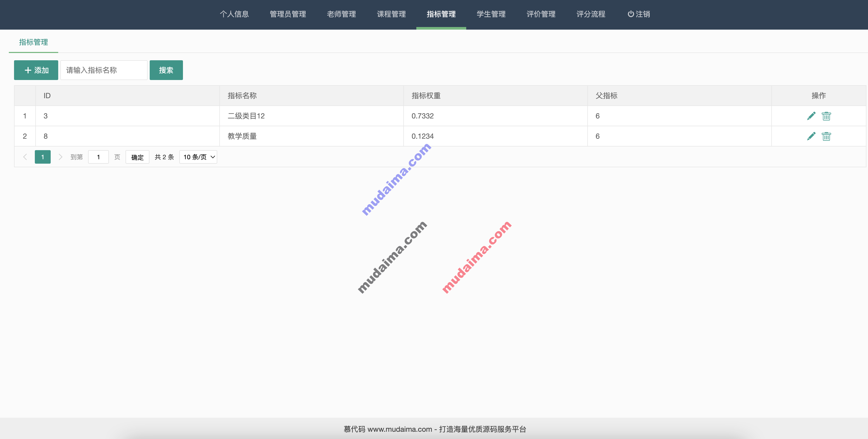868x439 pixels.
Task: Click the 操作 column header
Action: (x=818, y=96)
